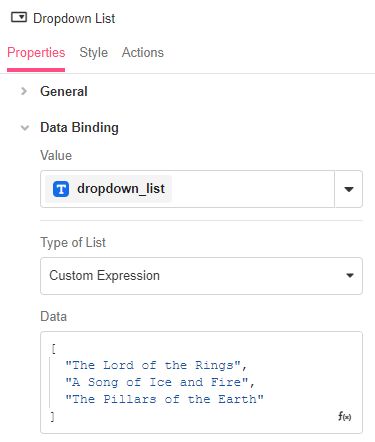375x442 pixels.
Task: Expand the General section chevron
Action: 24,91
